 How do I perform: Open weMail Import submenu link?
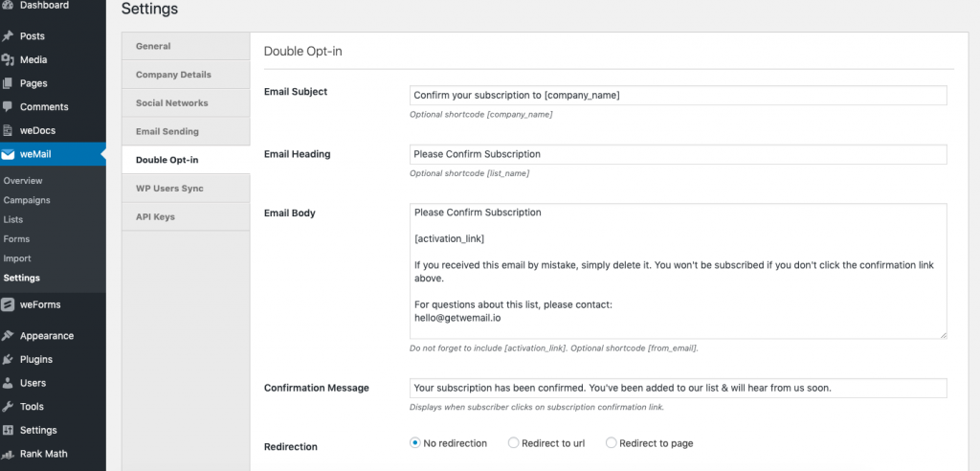click(17, 258)
